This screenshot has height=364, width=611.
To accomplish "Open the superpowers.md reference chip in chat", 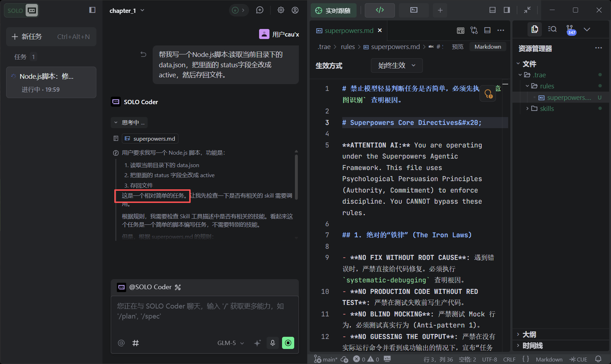I will [150, 139].
